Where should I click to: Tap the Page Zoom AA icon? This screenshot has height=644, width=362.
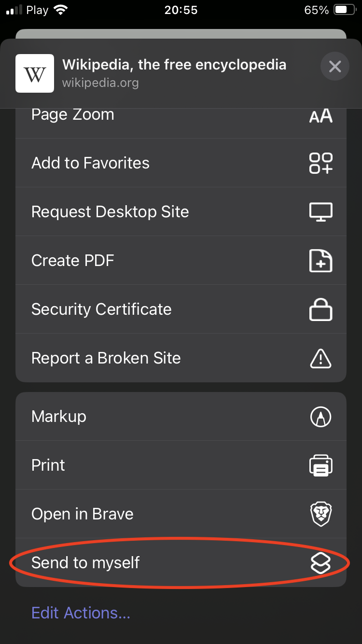point(320,116)
